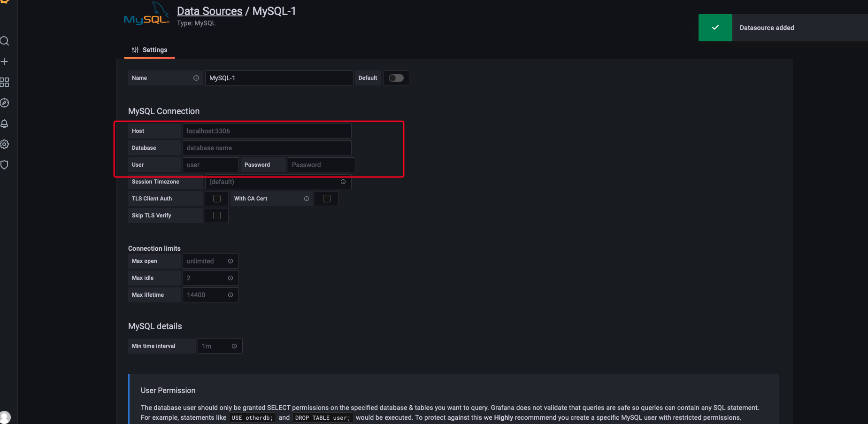Click the MySQL logo in the header
Image resolution: width=868 pixels, height=424 pixels.
click(146, 14)
